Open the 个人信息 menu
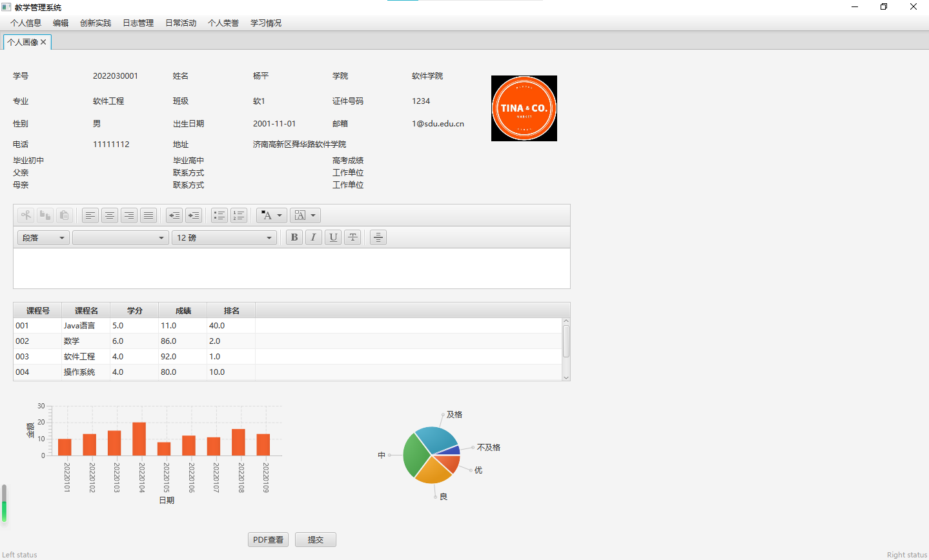The height and width of the screenshot is (560, 929). click(x=26, y=23)
